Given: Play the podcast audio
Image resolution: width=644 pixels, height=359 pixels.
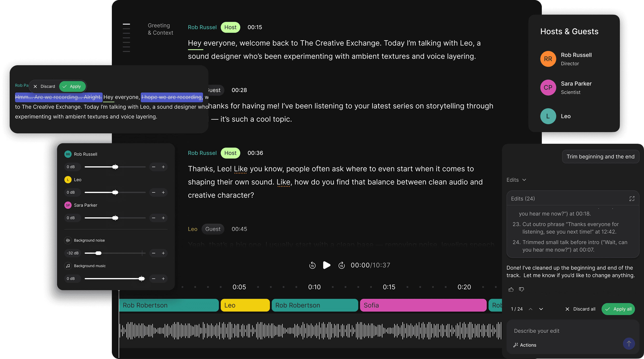Looking at the screenshot, I should tap(327, 265).
